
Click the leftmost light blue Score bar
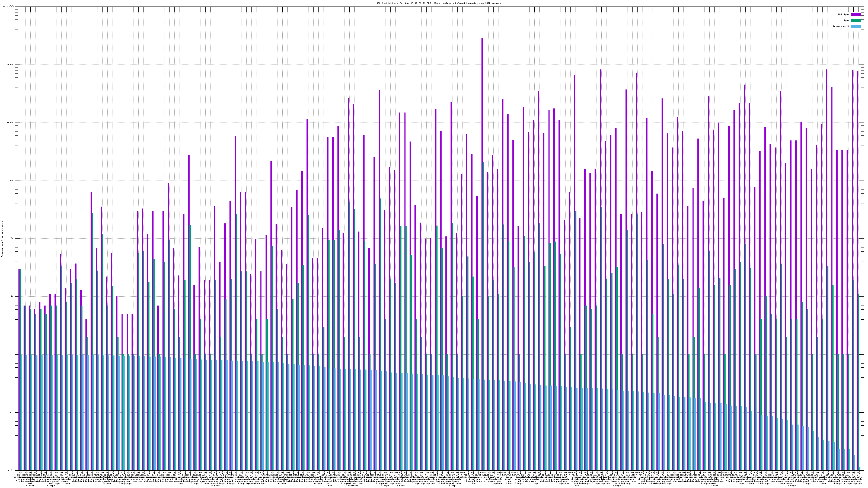(x=22, y=412)
